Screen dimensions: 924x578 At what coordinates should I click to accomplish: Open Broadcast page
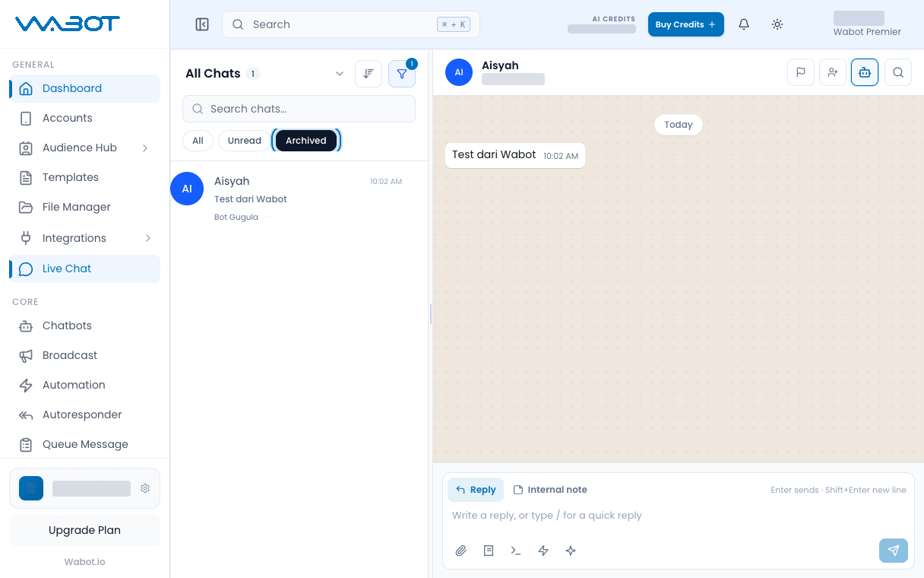(x=85, y=355)
